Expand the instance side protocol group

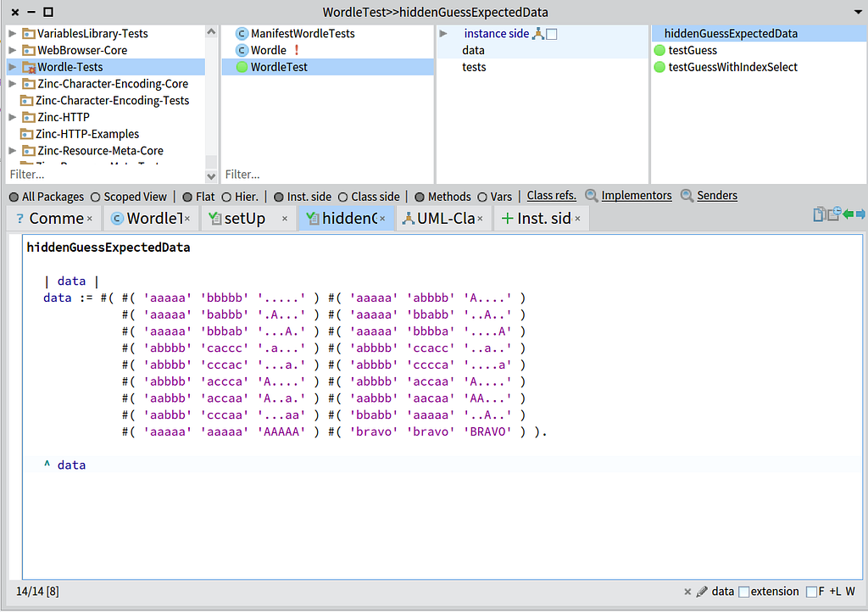point(443,34)
